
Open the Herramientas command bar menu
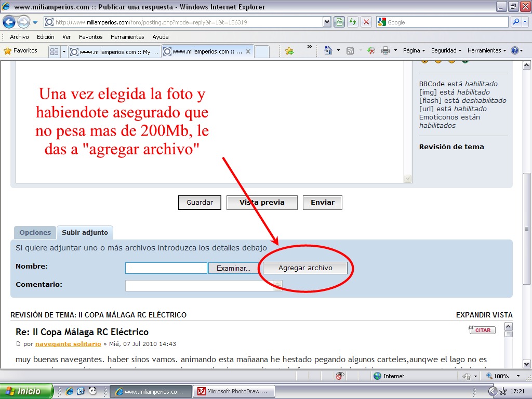click(487, 50)
